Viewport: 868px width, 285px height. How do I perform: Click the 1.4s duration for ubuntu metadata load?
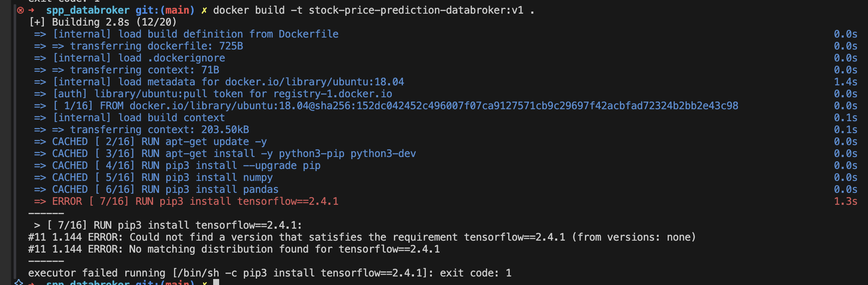[x=845, y=82]
